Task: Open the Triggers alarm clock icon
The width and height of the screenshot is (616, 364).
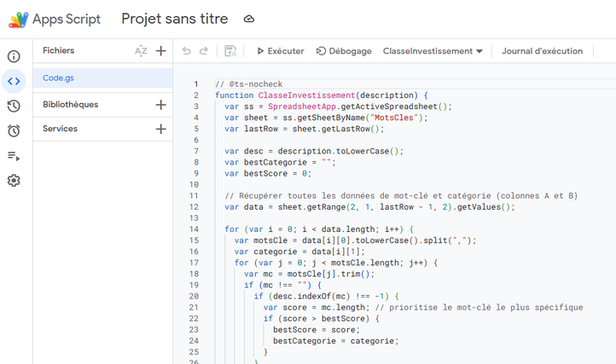Action: (x=14, y=130)
